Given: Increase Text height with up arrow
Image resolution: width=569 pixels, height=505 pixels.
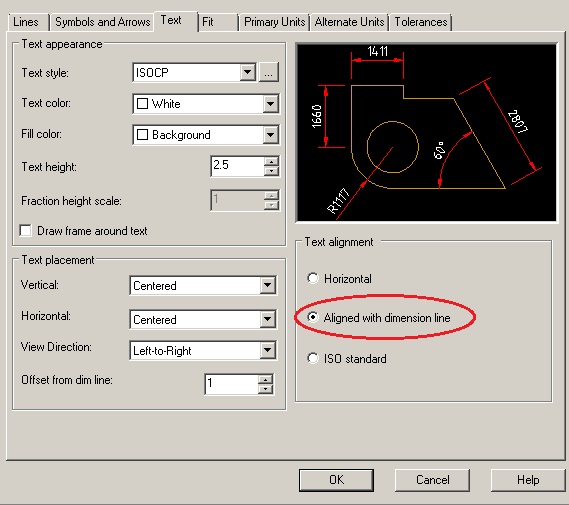Looking at the screenshot, I should (x=271, y=161).
